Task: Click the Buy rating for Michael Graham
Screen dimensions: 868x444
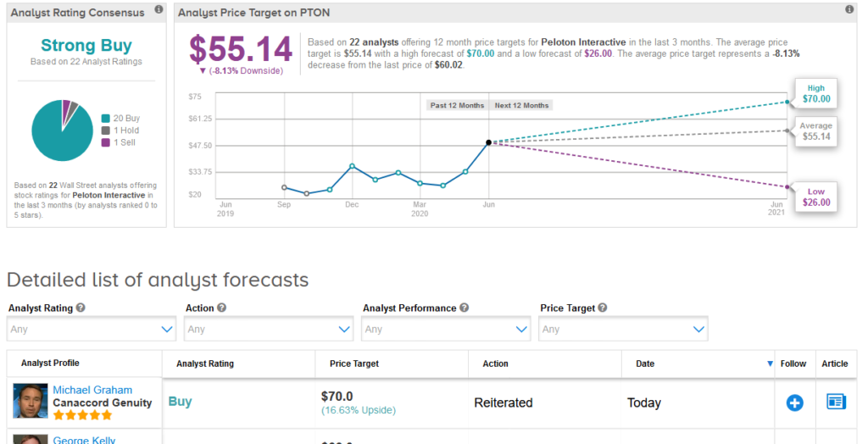Action: point(180,402)
